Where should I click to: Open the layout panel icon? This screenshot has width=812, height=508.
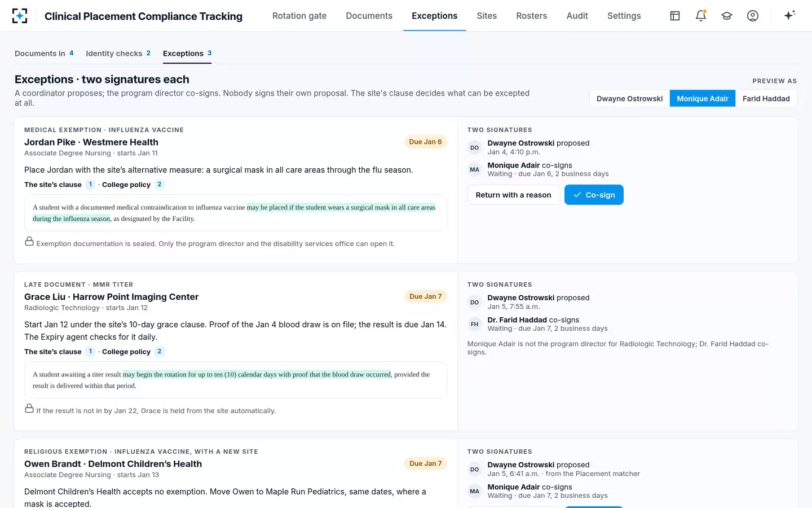(x=675, y=16)
